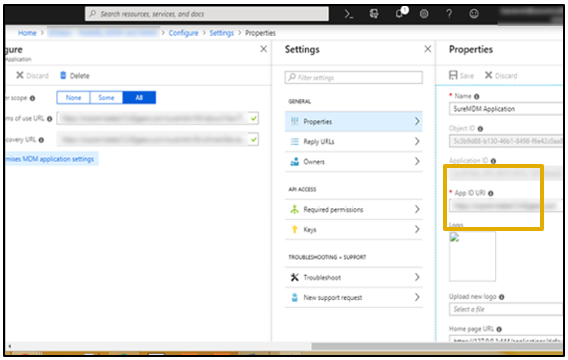Expand the Required permissions entry

354,209
